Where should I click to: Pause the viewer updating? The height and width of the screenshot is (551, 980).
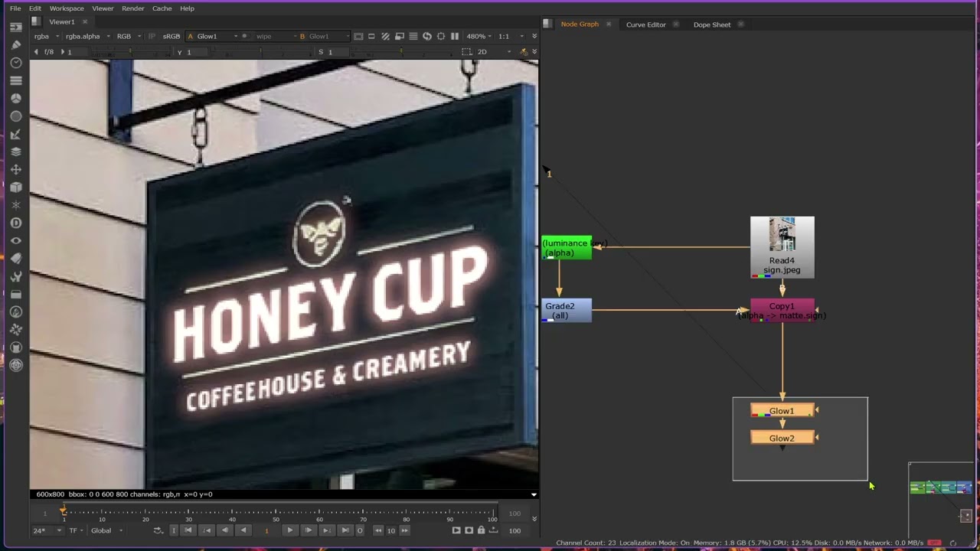click(x=455, y=36)
